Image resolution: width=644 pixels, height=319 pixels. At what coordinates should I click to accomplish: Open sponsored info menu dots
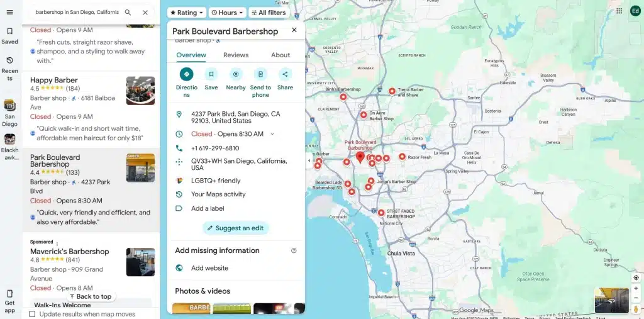[x=57, y=243]
